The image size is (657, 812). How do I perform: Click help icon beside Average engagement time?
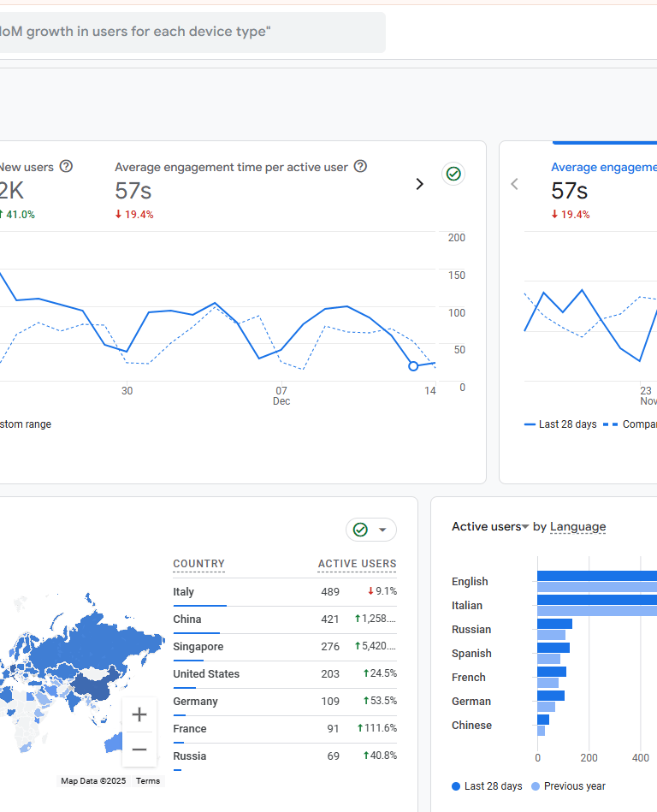(x=360, y=166)
